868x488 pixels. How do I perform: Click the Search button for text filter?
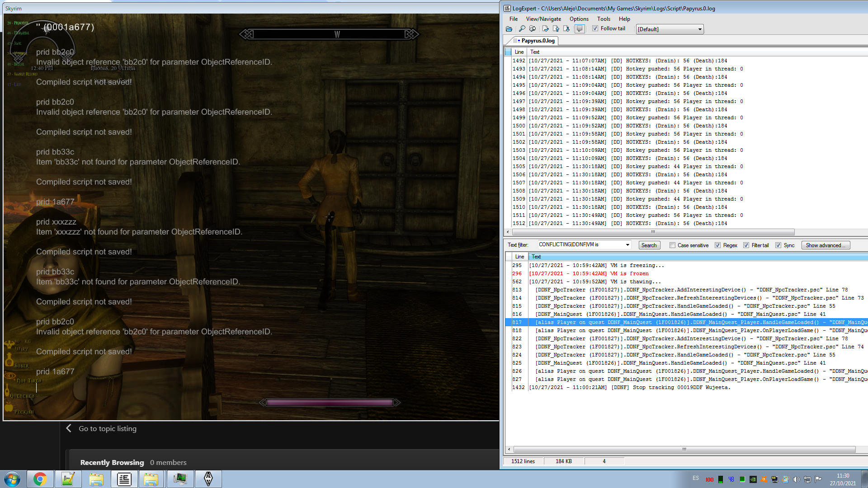pyautogui.click(x=649, y=245)
